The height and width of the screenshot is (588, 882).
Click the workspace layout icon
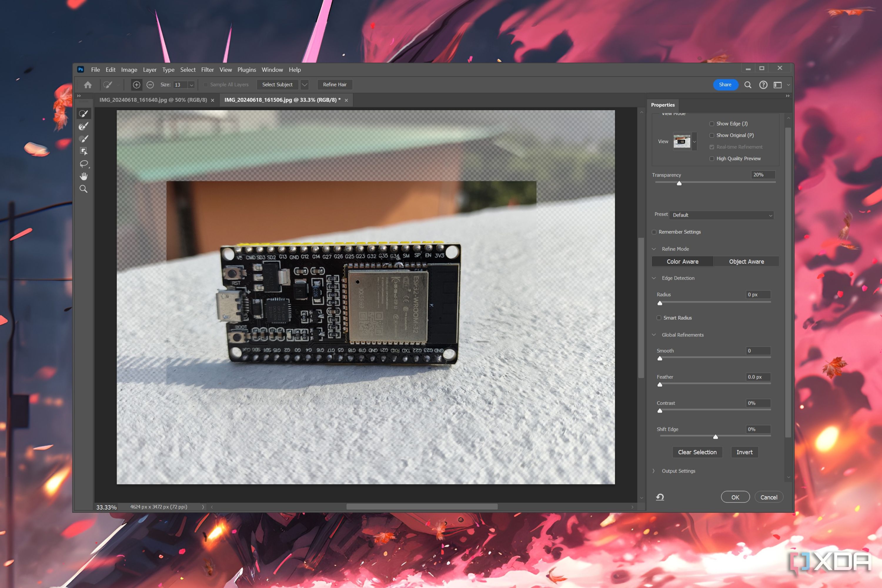pos(778,85)
